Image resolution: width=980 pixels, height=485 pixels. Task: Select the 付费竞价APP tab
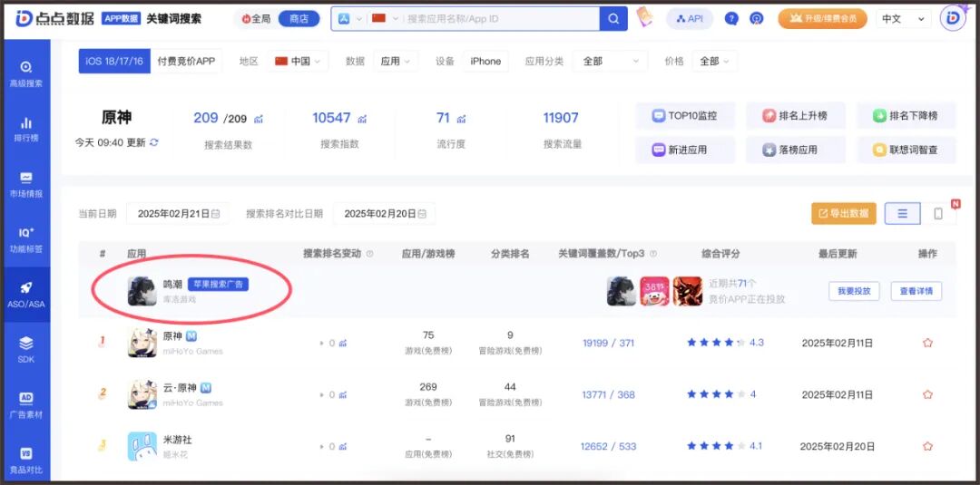186,61
